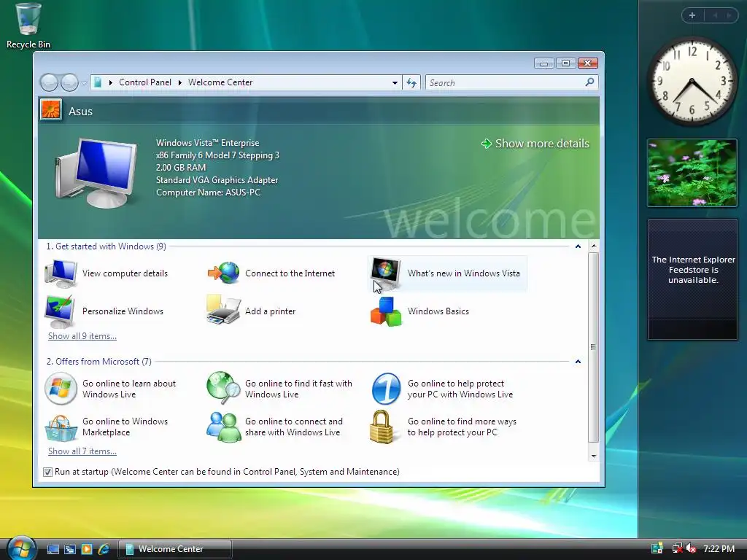Click the find it fast Windows Live icon

pos(223,388)
